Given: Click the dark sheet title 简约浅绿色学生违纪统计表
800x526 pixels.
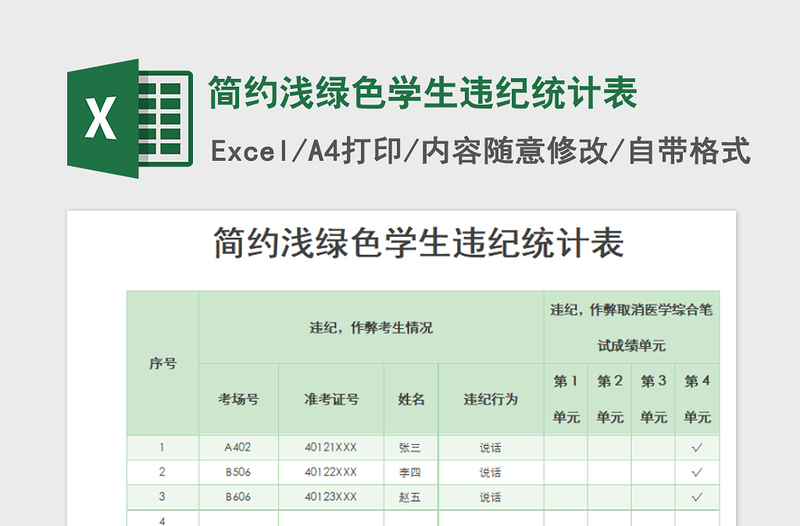Looking at the screenshot, I should 419,243.
